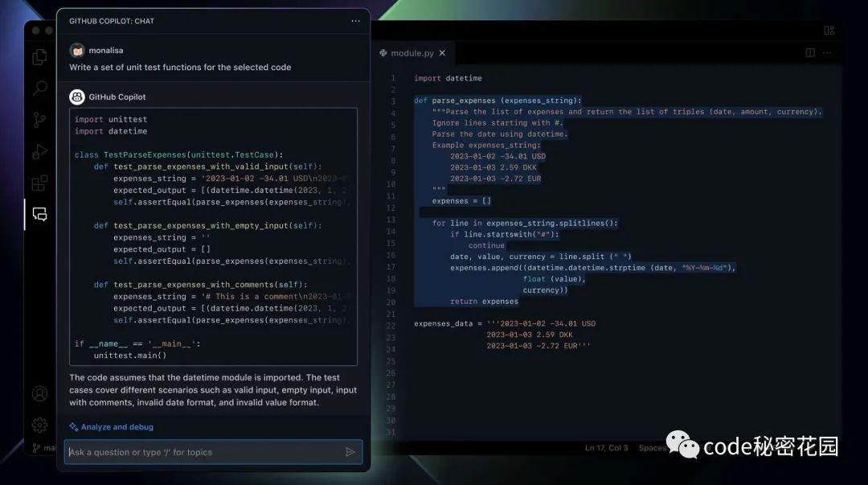Image resolution: width=868 pixels, height=485 pixels.
Task: Click the Analyze and debug link
Action: (x=117, y=427)
